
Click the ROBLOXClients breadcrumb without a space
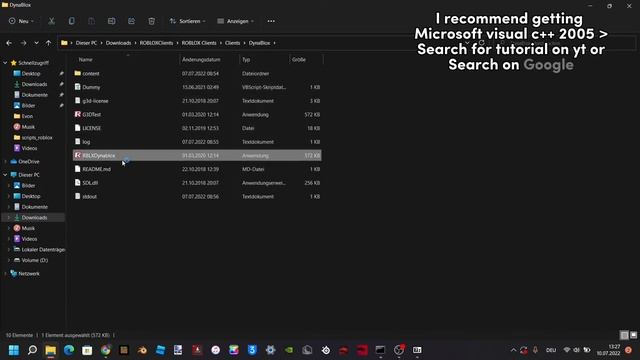pyautogui.click(x=156, y=43)
